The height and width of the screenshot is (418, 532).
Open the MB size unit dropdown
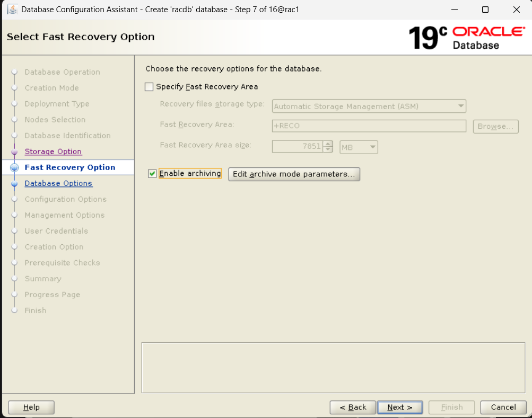pos(359,147)
